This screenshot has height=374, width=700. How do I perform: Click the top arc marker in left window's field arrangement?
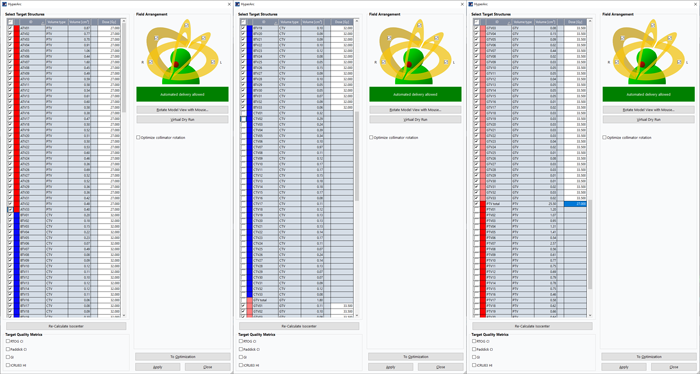pyautogui.click(x=186, y=25)
